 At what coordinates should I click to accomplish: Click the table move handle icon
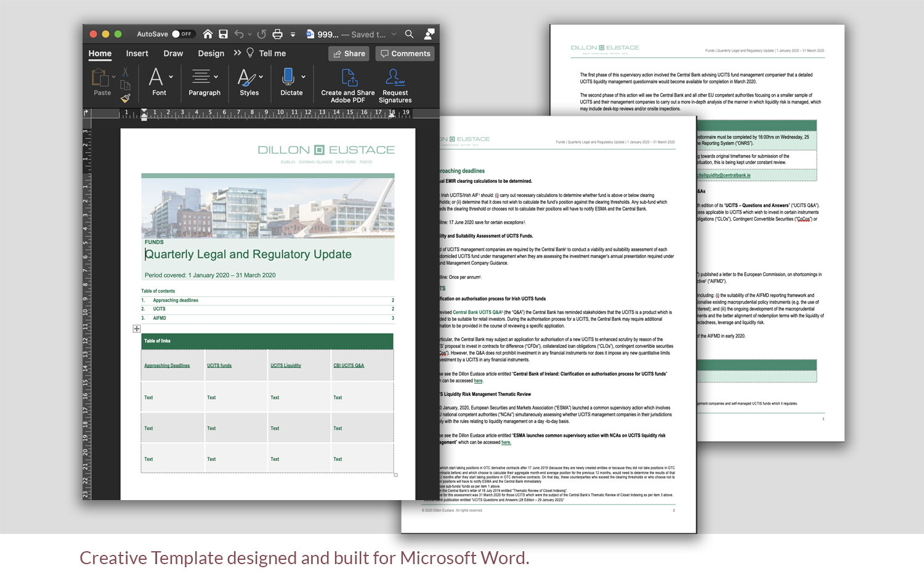[x=137, y=329]
